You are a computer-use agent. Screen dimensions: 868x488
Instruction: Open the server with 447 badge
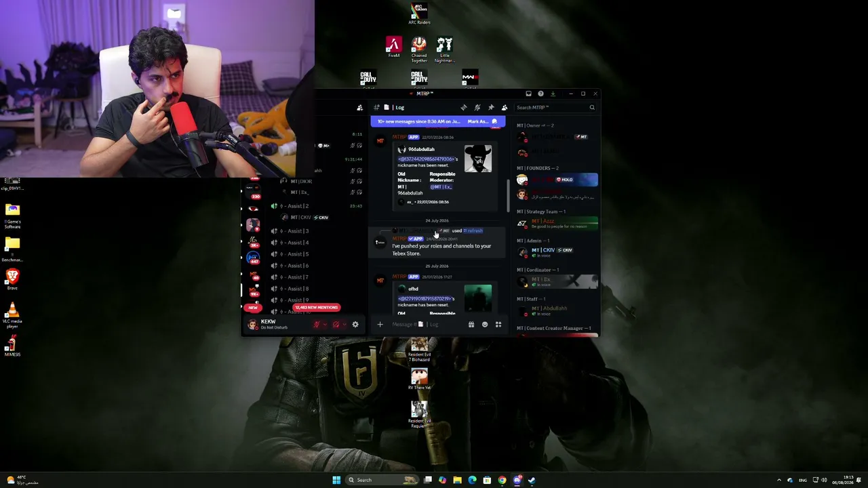click(x=254, y=258)
